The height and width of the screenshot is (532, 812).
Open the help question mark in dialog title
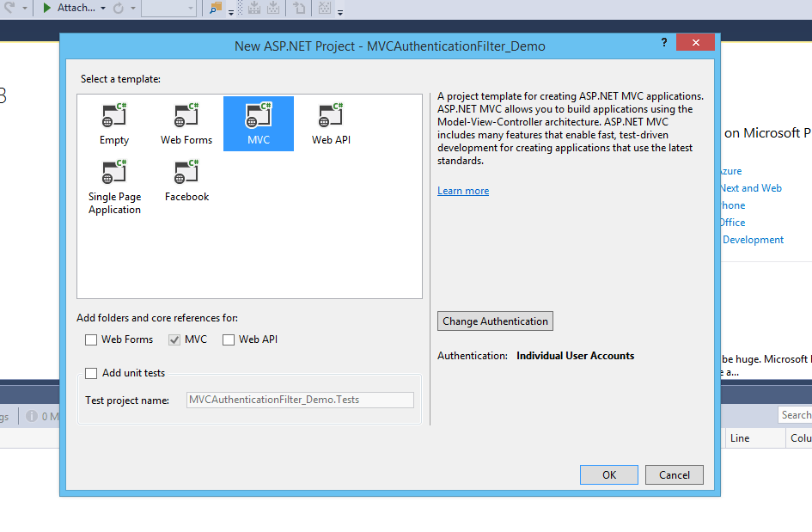pyautogui.click(x=663, y=42)
